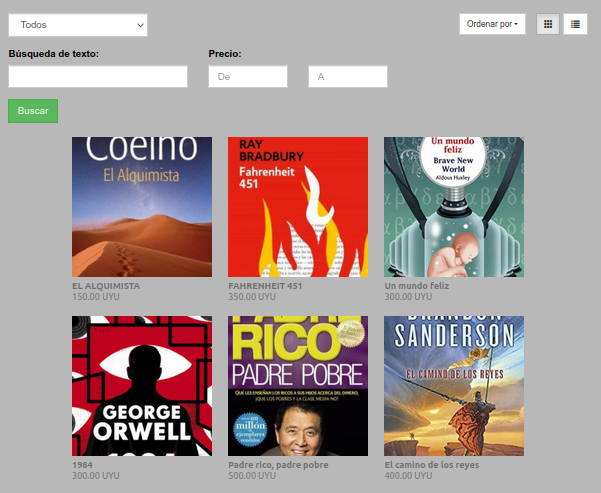
Task: Click the 1984 title link
Action: point(82,465)
